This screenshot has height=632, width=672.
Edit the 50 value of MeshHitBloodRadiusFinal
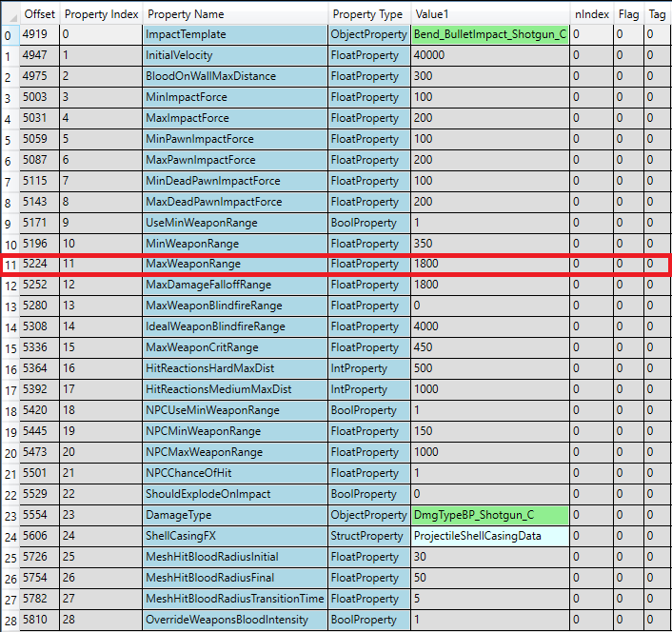[x=490, y=578]
